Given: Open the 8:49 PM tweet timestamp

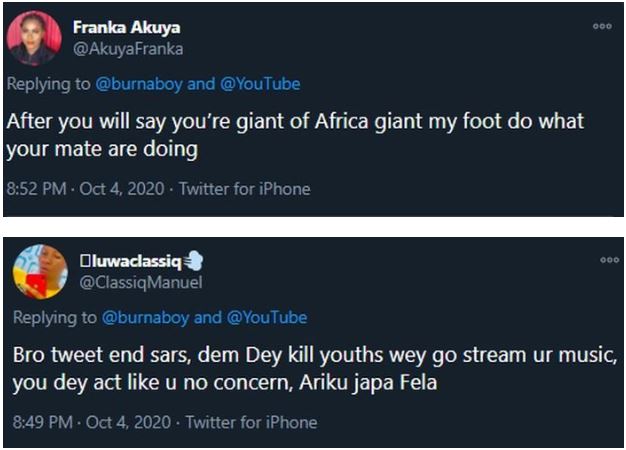Looking at the screenshot, I should pyautogui.click(x=88, y=422).
